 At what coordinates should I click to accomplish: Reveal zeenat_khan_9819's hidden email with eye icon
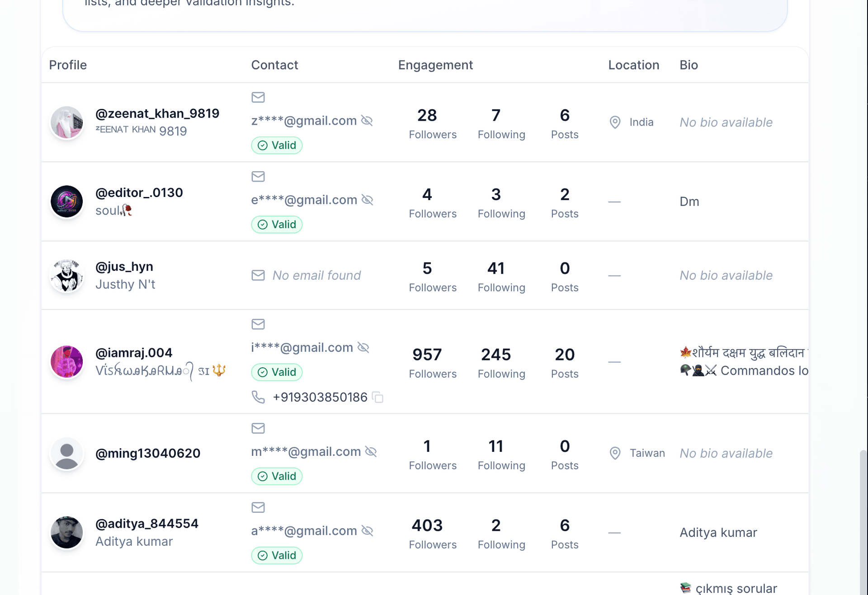367,121
